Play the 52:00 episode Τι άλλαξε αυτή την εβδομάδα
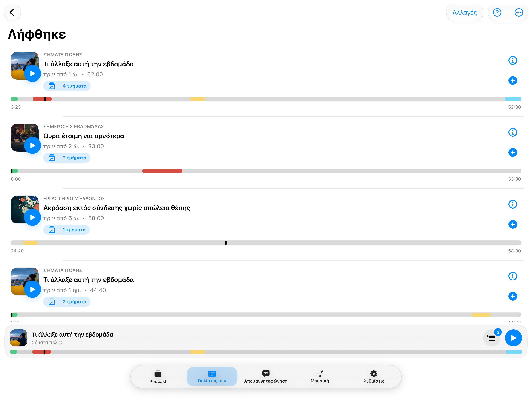 click(x=32, y=74)
